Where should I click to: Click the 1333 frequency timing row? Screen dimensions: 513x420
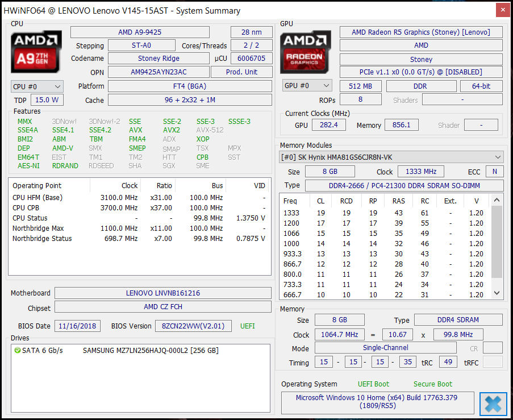click(x=385, y=213)
